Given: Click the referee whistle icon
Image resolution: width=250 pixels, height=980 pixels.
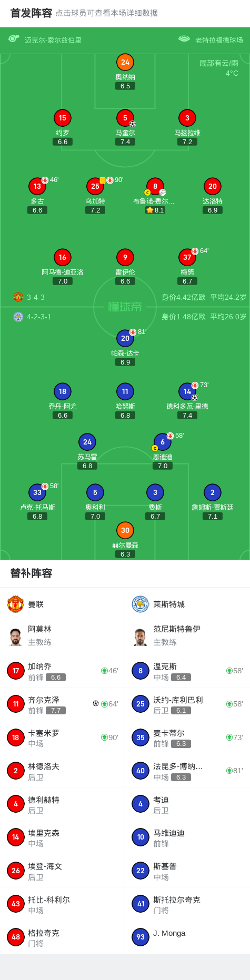Looking at the screenshot, I should (14, 38).
